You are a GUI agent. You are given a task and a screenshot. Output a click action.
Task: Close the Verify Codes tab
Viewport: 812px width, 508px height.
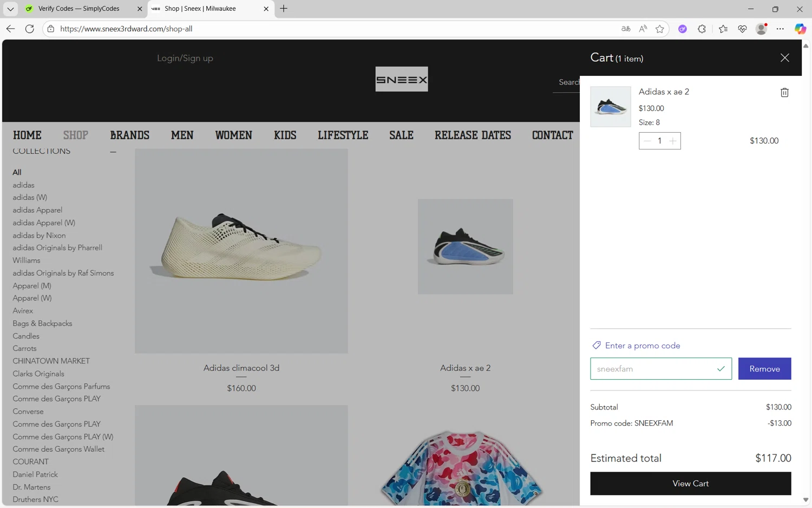[139, 9]
